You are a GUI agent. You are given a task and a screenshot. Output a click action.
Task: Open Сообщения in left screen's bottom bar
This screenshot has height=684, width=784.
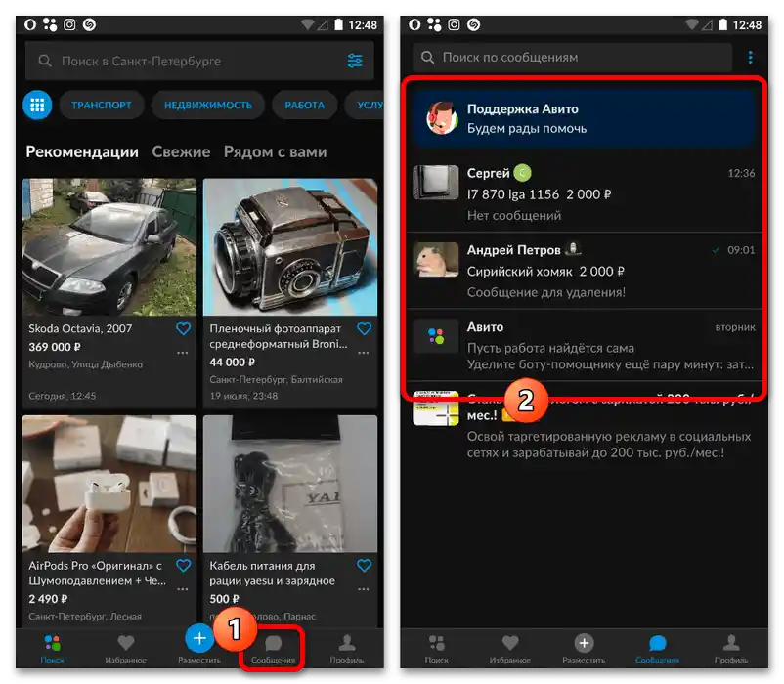click(x=273, y=649)
